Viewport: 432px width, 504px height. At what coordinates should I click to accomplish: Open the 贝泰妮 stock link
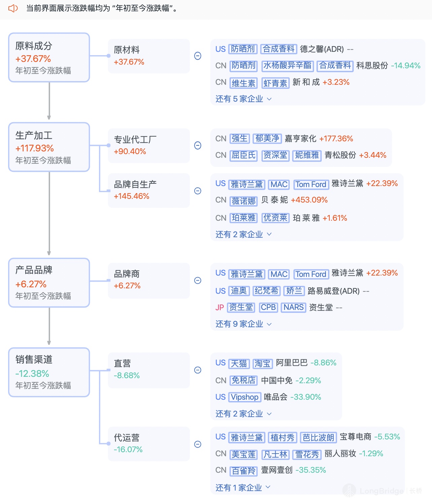click(x=275, y=200)
